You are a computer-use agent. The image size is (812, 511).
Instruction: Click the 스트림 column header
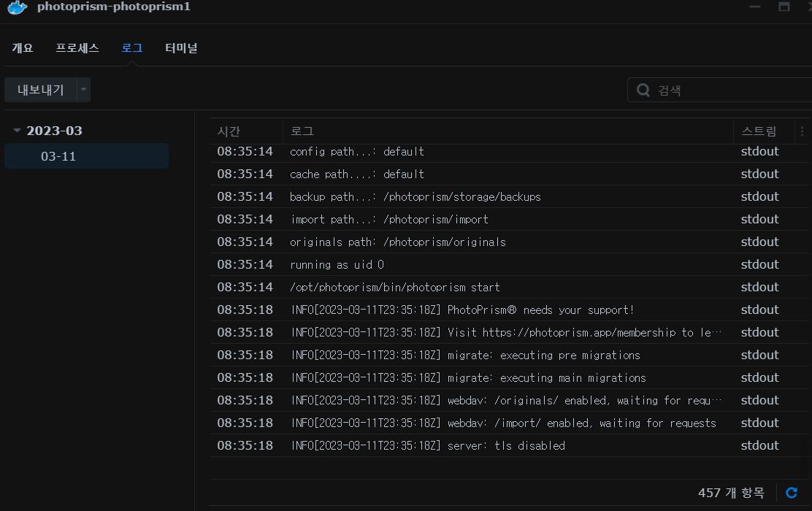(759, 131)
